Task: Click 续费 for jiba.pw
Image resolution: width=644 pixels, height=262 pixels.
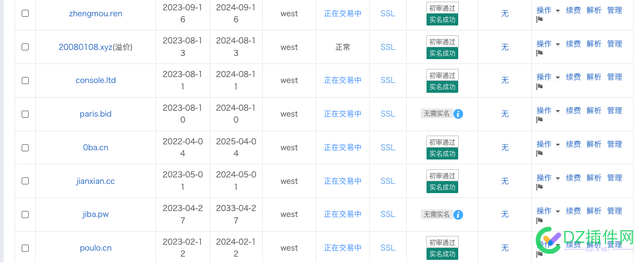Action: pos(574,211)
